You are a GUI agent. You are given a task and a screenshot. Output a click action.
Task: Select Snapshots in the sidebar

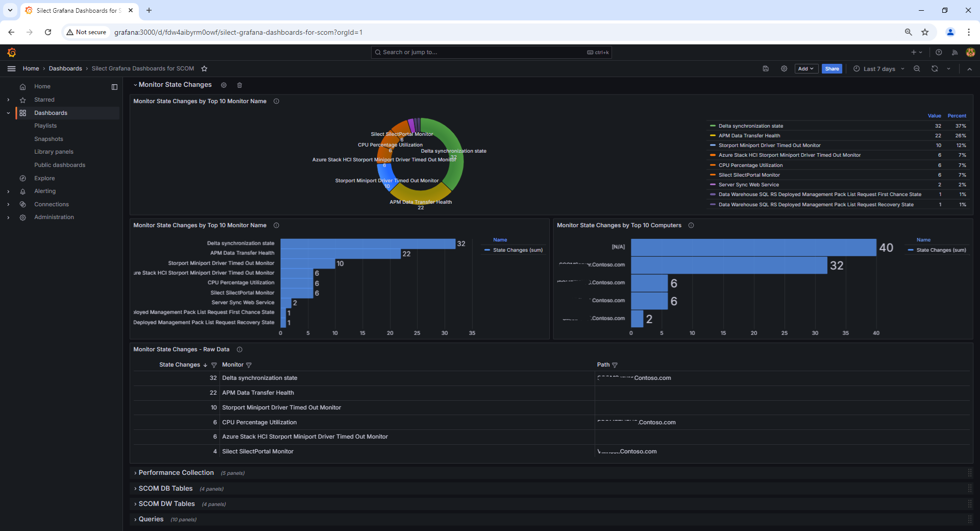(x=48, y=139)
